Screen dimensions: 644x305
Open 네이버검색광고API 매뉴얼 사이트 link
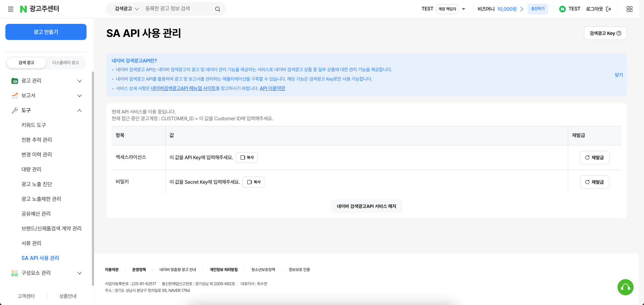click(x=183, y=88)
